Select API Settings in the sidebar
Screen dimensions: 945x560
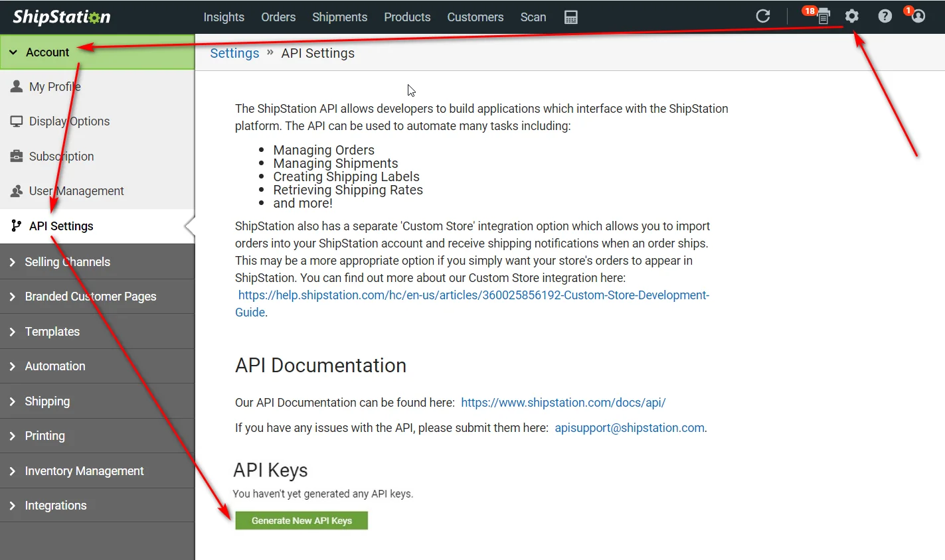[97, 226]
